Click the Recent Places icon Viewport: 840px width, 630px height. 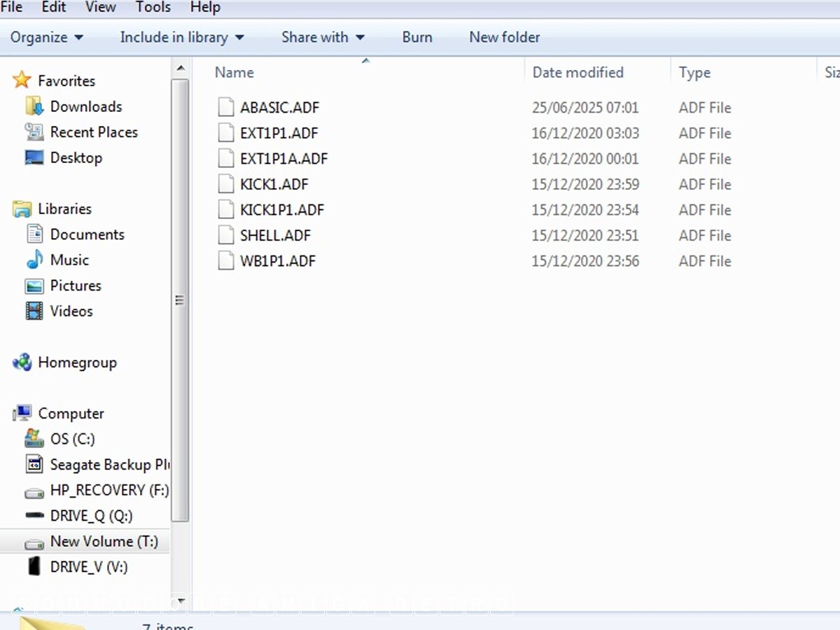34,132
